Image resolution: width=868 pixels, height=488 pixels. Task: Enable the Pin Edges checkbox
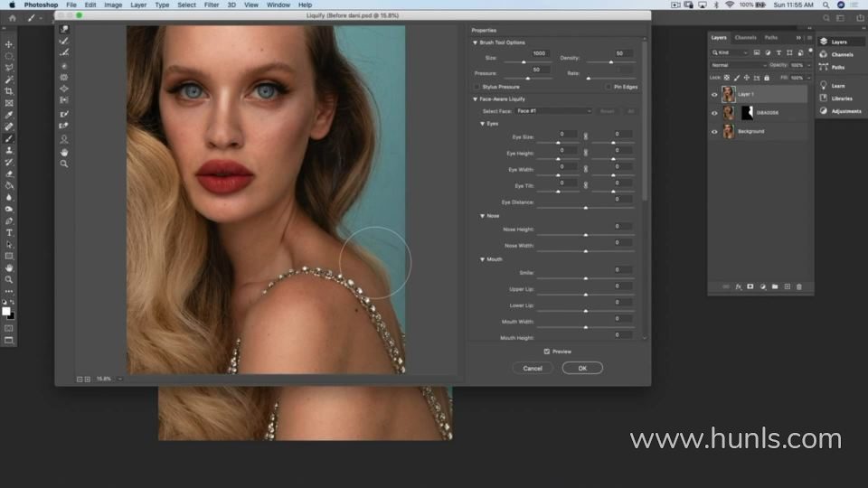609,87
